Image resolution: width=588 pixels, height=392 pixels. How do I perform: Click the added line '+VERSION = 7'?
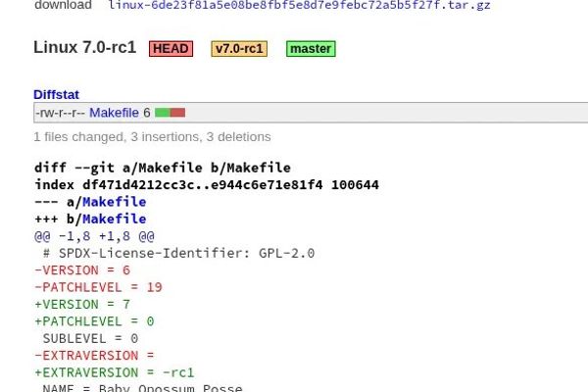[82, 304]
